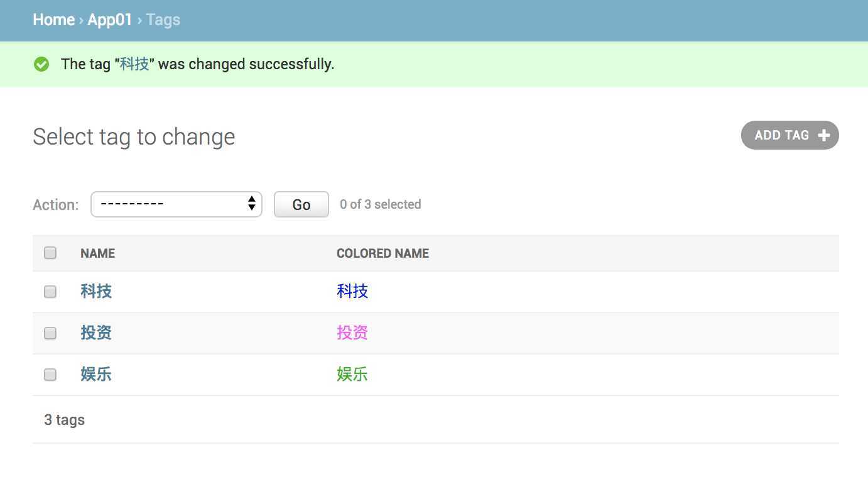Viewport: 868px width, 479px height.
Task: Open the App01 breadcrumb link
Action: [110, 20]
